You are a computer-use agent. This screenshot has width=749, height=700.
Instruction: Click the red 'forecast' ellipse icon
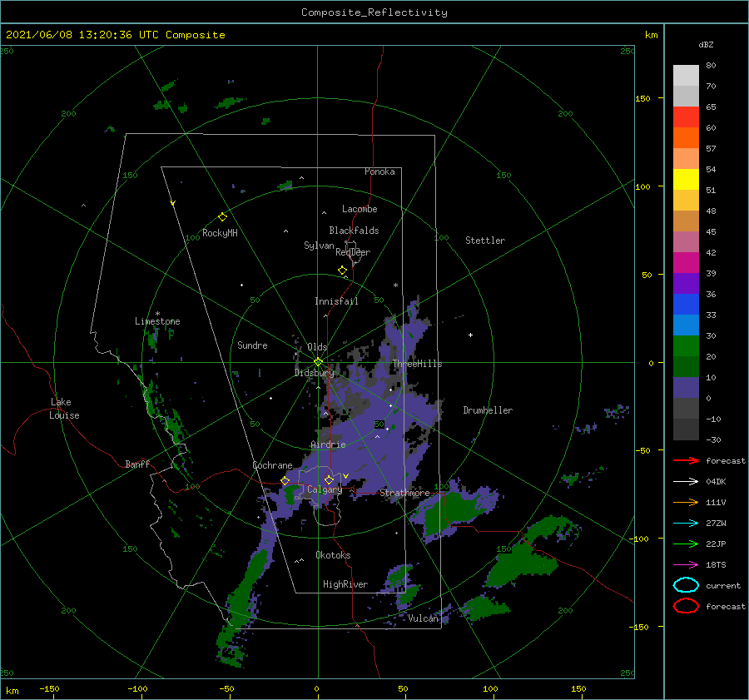pos(686,606)
